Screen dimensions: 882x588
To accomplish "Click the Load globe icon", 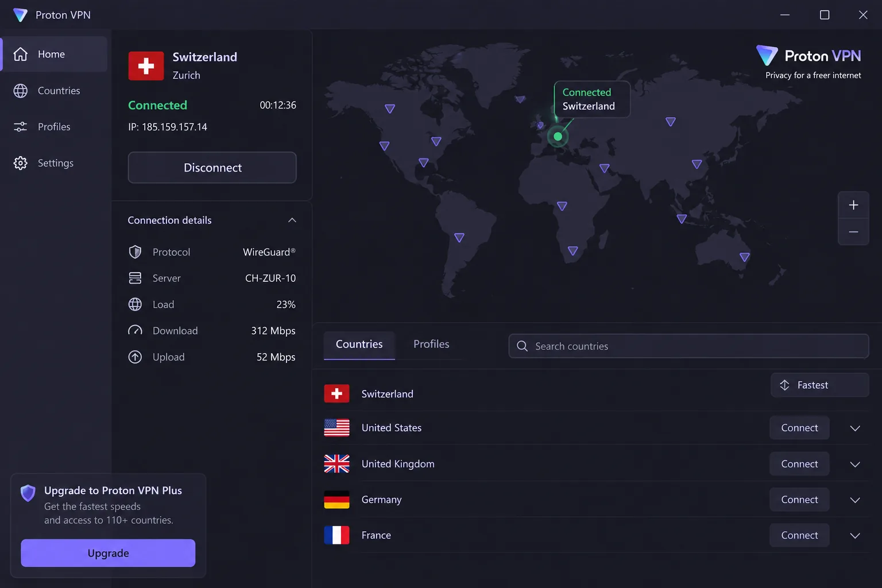I will click(x=135, y=304).
